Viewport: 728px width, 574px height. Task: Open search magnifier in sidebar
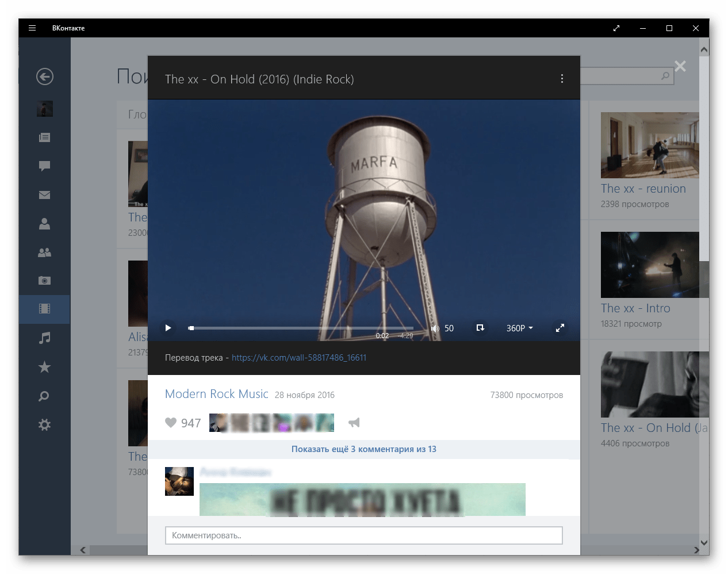coord(44,396)
